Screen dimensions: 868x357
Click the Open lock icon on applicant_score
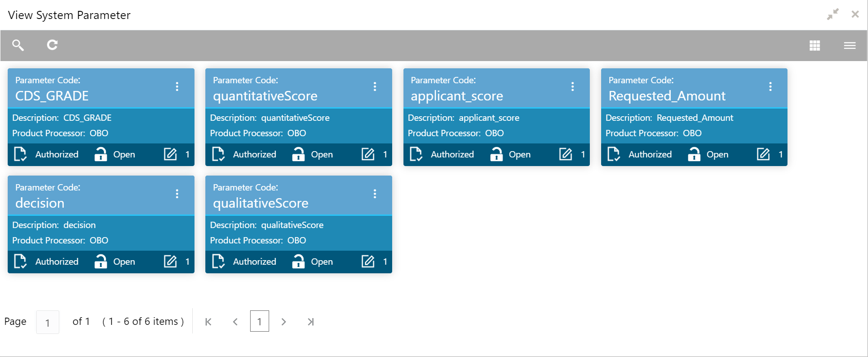click(496, 154)
